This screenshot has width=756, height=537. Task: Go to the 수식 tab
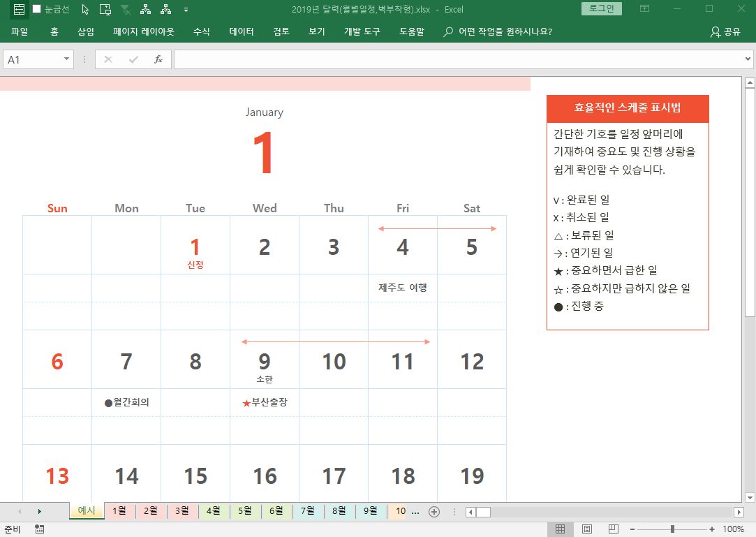202,32
